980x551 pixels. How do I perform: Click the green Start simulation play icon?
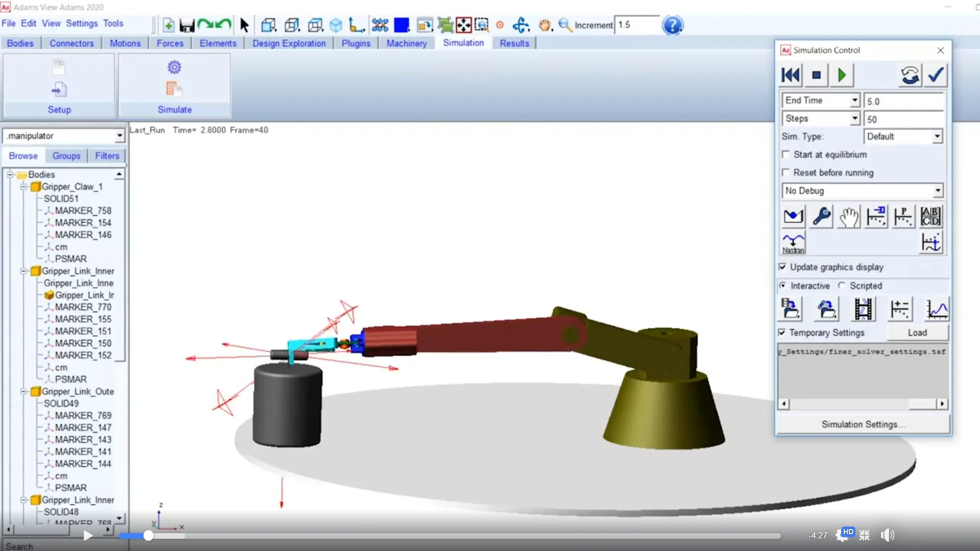tap(842, 76)
